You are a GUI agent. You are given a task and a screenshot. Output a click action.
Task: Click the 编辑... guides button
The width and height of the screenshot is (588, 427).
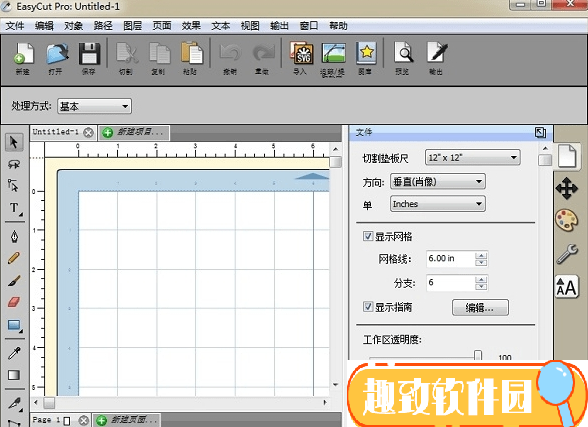tap(480, 308)
